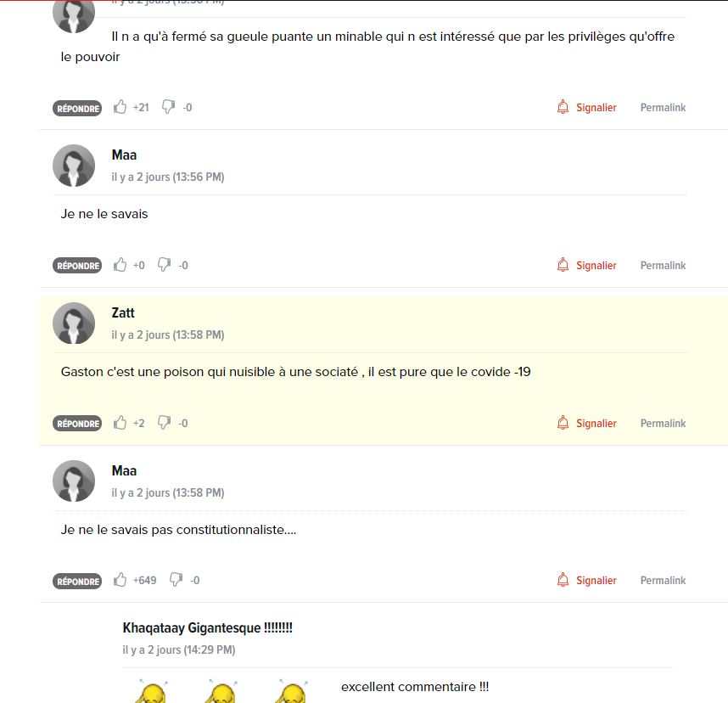Image resolution: width=728 pixels, height=703 pixels.
Task: Reply to Zatt's comment
Action: 77,424
